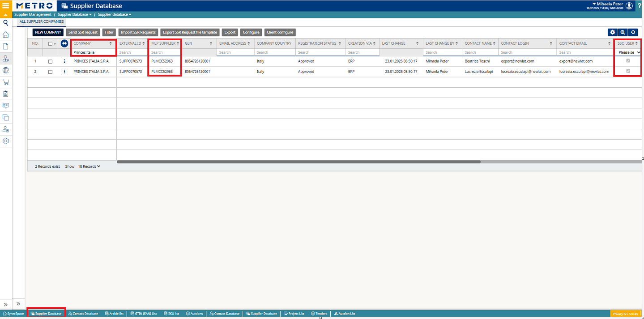Open the globe search sidebar icon

6,70
